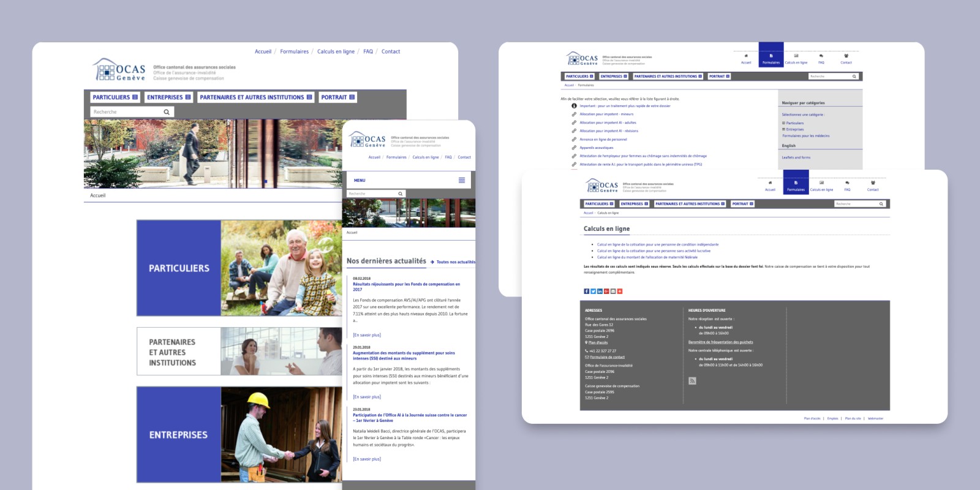Select Calculs en ligne in the large homepage navigation
Screen dimensions: 980x490
click(x=336, y=51)
